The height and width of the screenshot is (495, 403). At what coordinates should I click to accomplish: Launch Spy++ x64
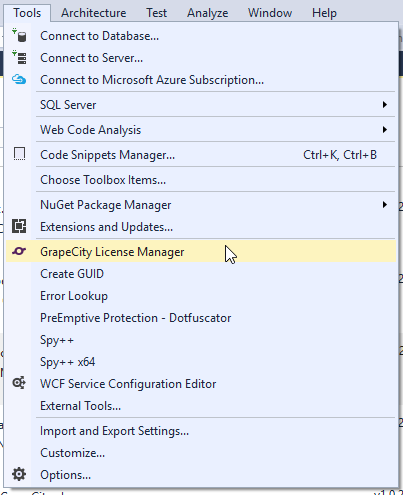point(68,362)
